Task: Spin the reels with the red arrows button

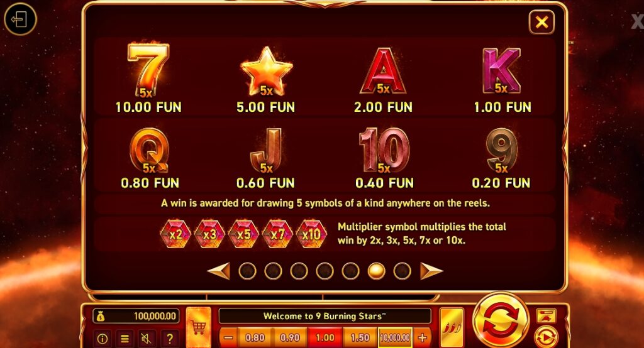Action: point(500,320)
